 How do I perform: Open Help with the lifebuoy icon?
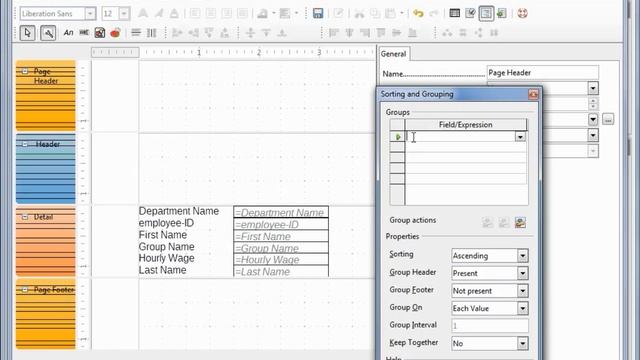coord(522,13)
